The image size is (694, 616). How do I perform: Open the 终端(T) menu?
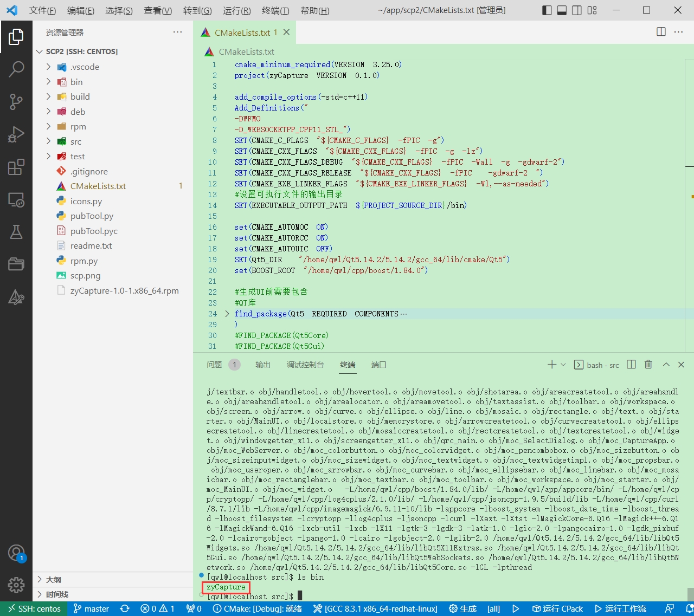pos(275,10)
